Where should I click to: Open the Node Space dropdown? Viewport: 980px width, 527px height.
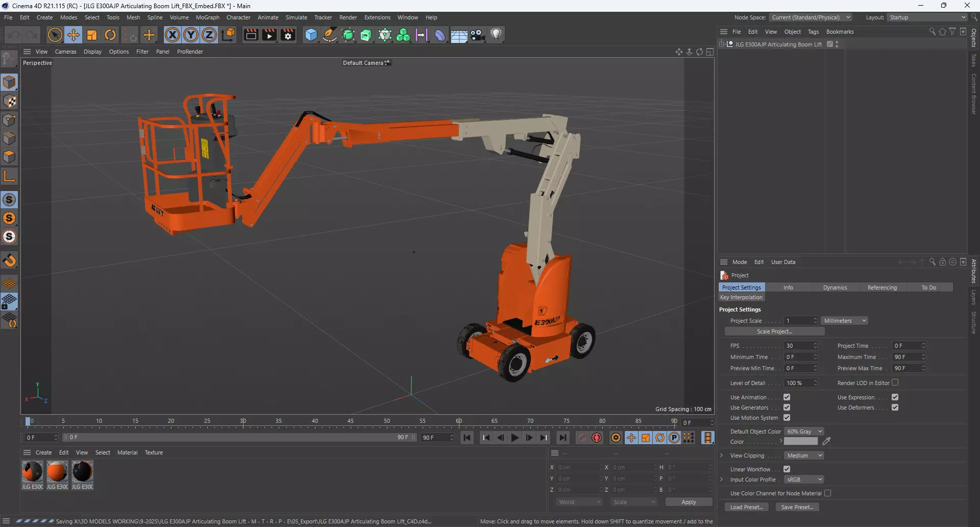click(x=811, y=17)
